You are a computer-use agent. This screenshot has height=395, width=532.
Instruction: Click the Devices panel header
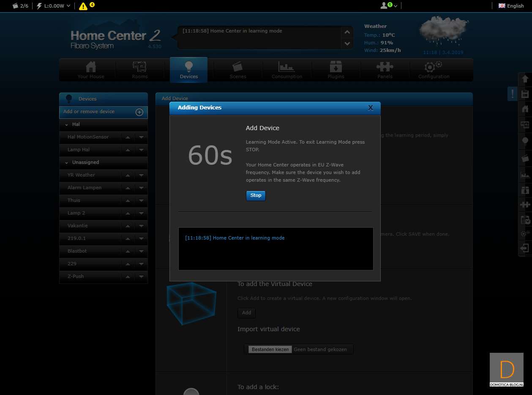(x=104, y=99)
